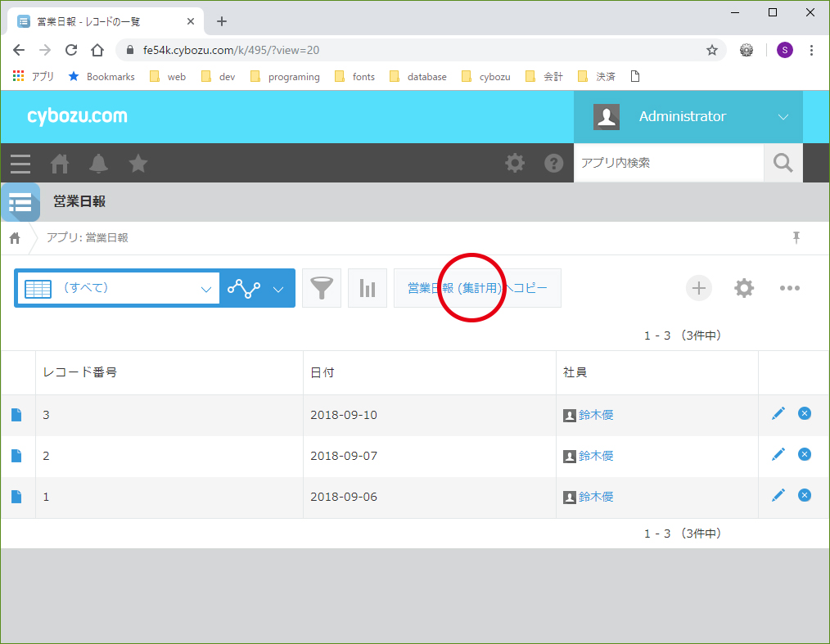Screen dimensions: 830x644
Task: Edit record 2 with pencil icon
Action: click(x=778, y=454)
